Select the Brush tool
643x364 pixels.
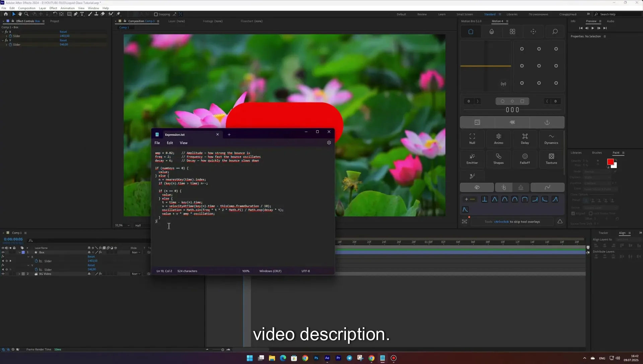[x=90, y=14]
